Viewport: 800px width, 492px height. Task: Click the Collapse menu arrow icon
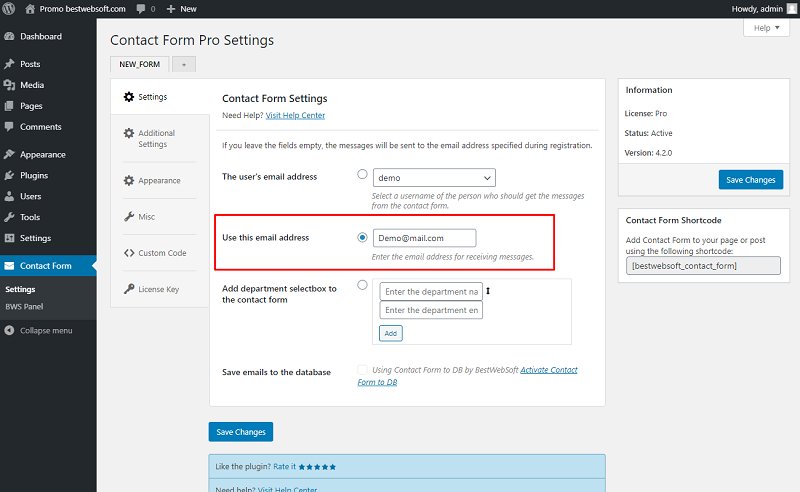[9, 330]
